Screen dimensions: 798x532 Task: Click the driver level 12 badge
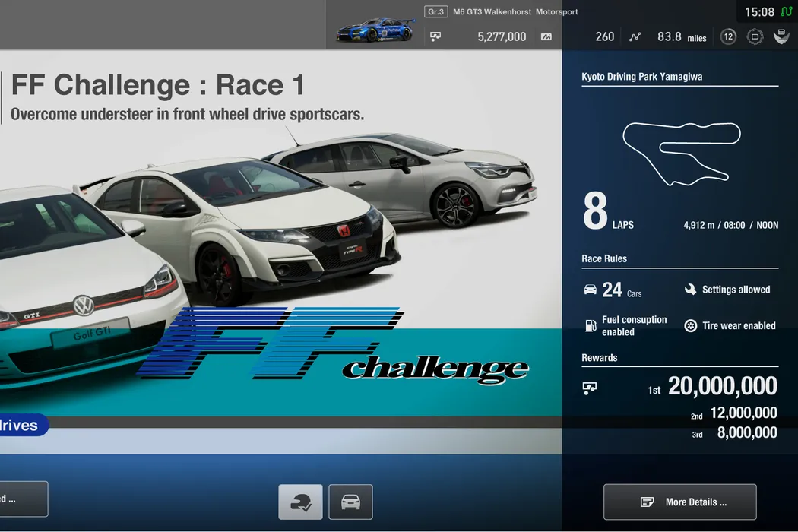point(728,36)
